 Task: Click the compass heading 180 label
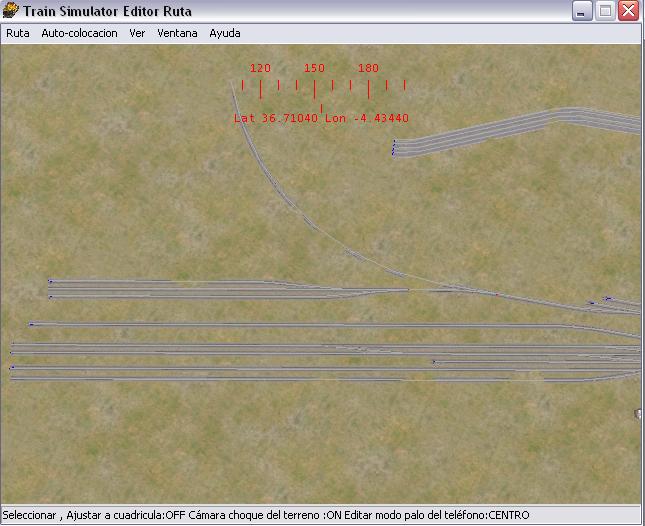point(368,68)
